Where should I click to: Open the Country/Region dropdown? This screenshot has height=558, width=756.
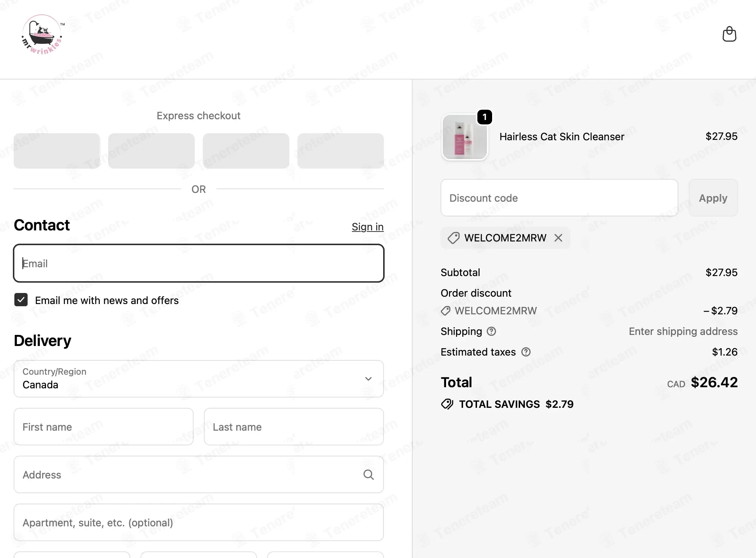tap(199, 379)
